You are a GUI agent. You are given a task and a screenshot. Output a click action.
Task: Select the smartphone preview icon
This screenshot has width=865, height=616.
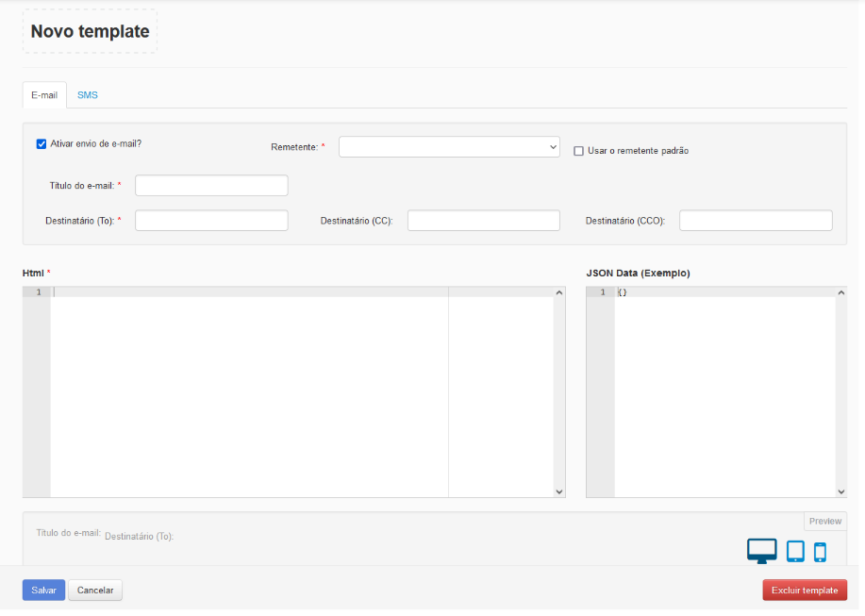(x=820, y=552)
